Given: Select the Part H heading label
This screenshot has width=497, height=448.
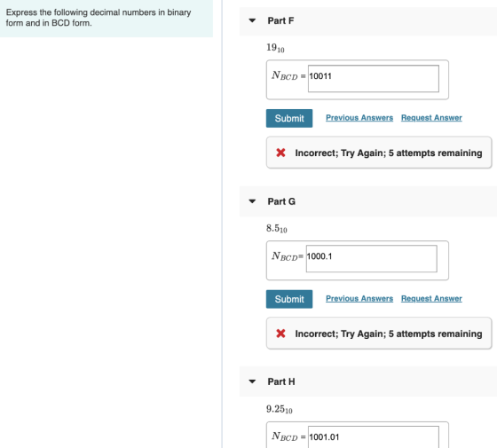Looking at the screenshot, I should (x=281, y=381).
